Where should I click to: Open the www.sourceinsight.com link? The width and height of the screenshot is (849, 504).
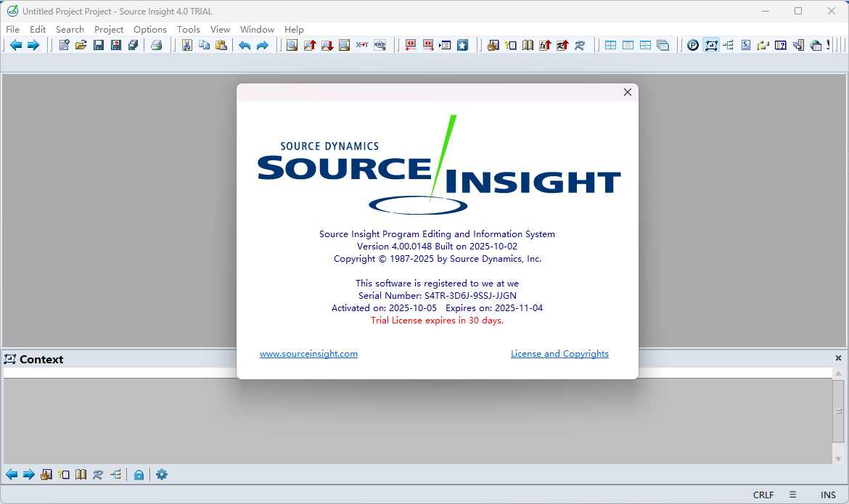point(308,354)
